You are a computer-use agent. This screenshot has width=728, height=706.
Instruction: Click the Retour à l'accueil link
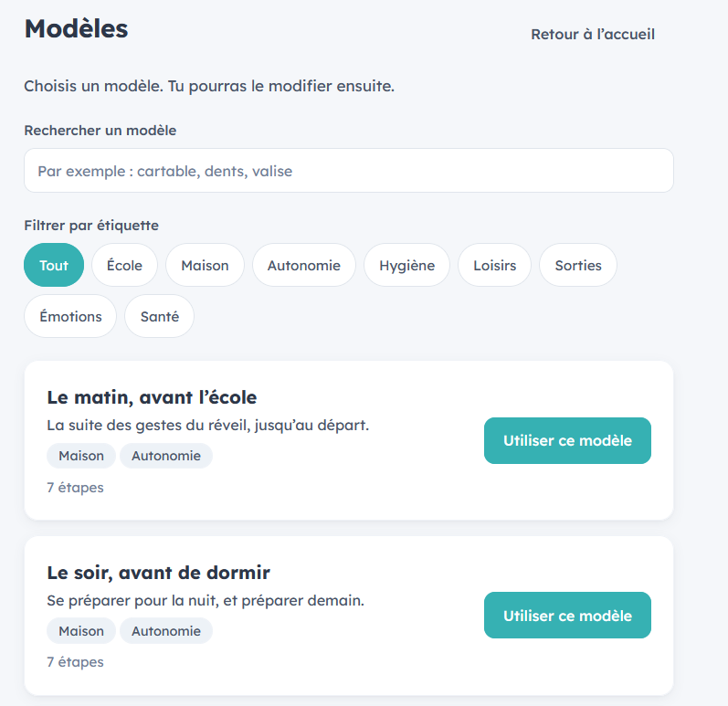tap(593, 35)
